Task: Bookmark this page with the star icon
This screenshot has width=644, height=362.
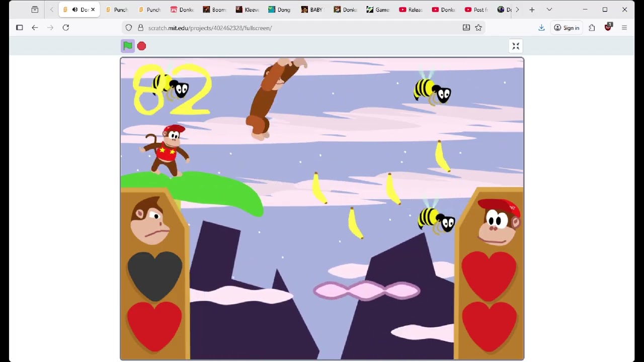Action: click(x=478, y=28)
